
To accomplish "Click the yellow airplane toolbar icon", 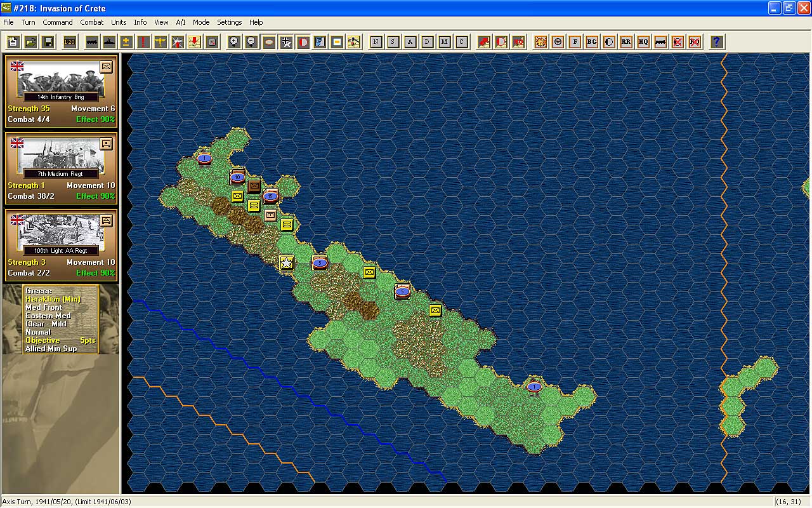I will tap(160, 42).
